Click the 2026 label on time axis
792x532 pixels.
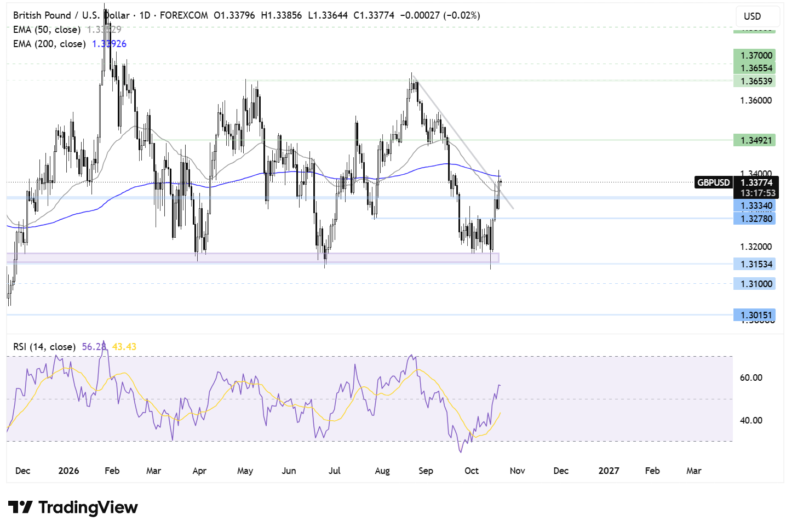pyautogui.click(x=68, y=471)
